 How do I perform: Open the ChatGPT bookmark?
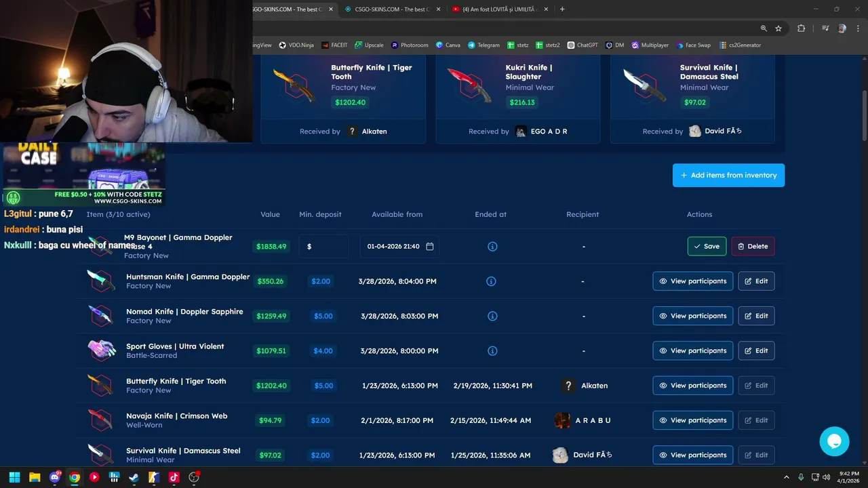pyautogui.click(x=583, y=45)
